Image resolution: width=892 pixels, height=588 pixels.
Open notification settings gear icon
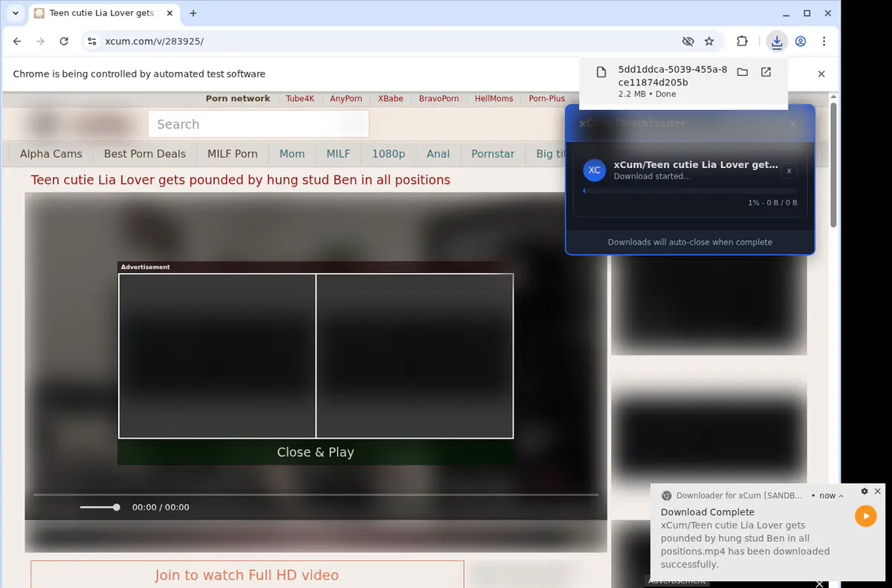[x=864, y=491]
